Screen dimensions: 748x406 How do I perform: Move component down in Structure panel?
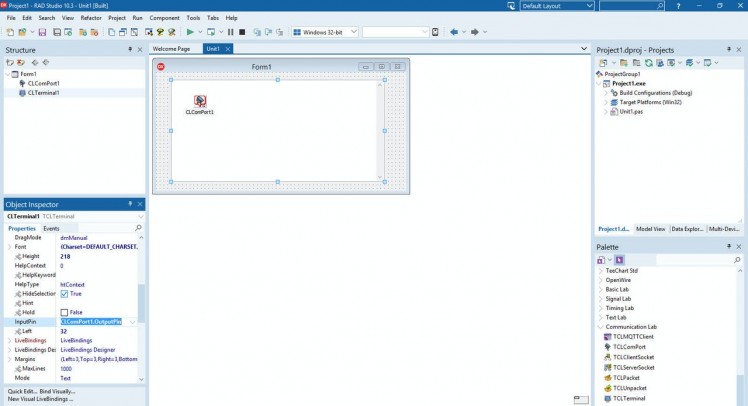point(46,62)
